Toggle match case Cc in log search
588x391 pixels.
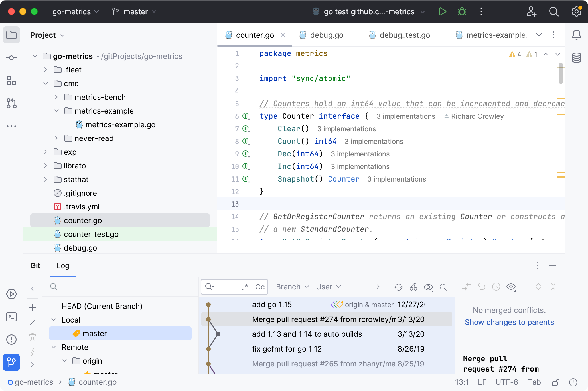[x=260, y=287]
